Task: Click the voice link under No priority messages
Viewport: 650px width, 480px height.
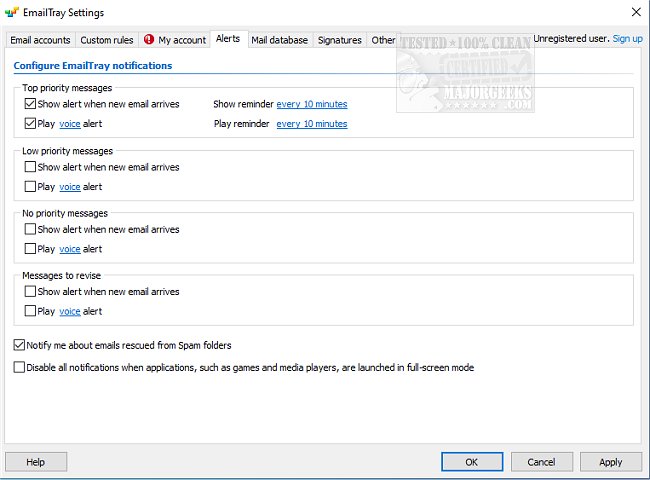Action: pos(70,249)
